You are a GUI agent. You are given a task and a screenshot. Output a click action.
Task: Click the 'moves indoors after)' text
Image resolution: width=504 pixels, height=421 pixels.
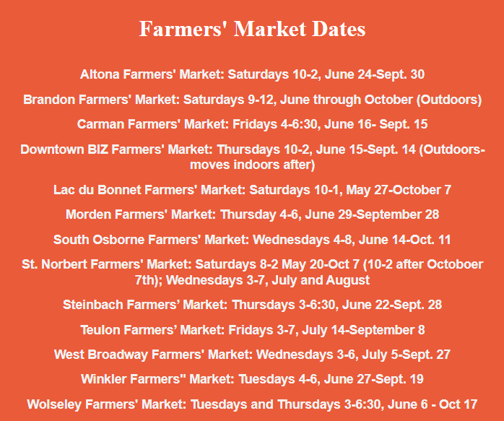click(252, 165)
